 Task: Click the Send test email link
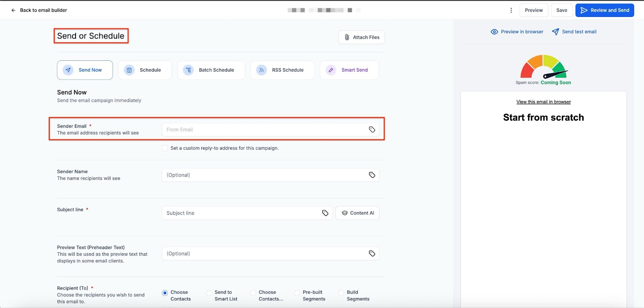(x=574, y=32)
